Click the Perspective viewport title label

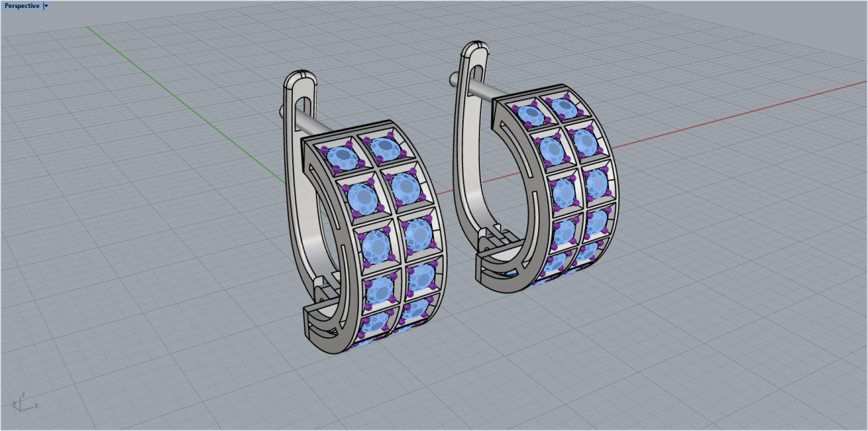point(22,6)
